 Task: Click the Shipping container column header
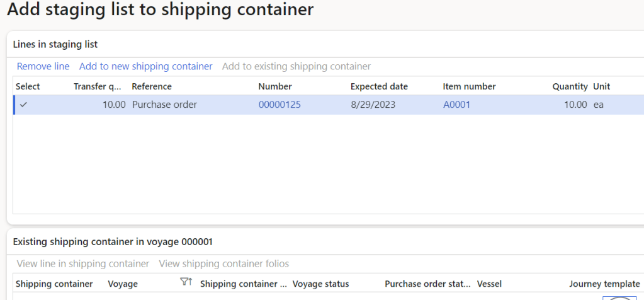[54, 284]
